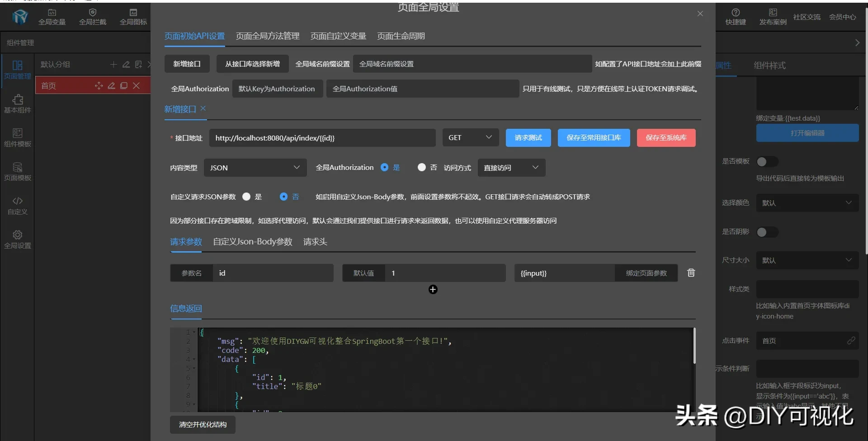
Task: Expand the JSON 内容类型 dropdown
Action: click(255, 168)
